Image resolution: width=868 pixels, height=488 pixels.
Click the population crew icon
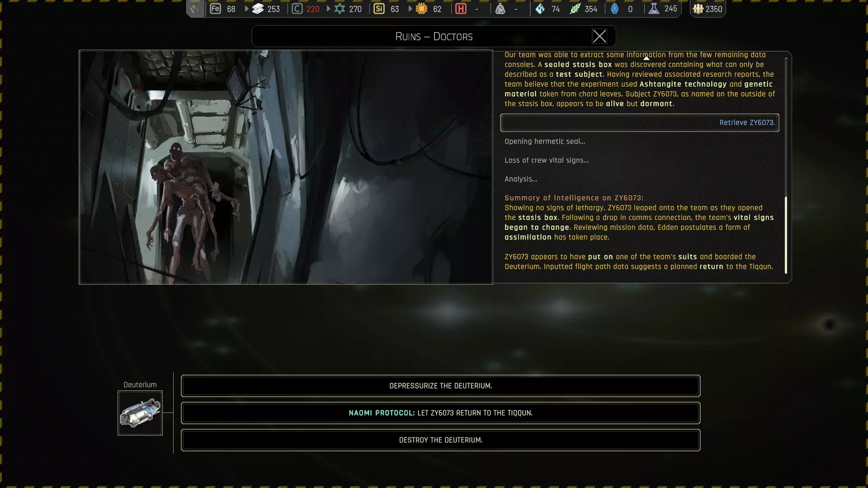click(x=698, y=9)
